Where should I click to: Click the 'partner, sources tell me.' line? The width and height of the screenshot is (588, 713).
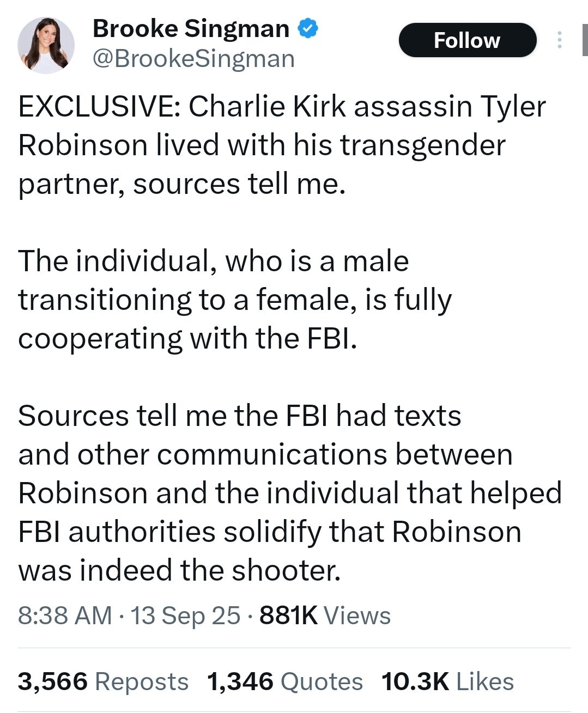click(x=181, y=184)
